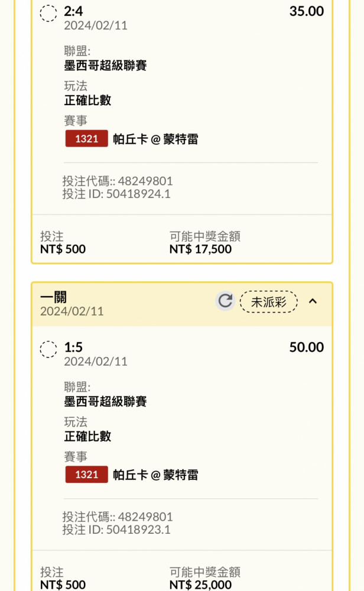Click the red 1321 badge in the 2:4 bet
The width and height of the screenshot is (364, 591).
[x=86, y=139]
